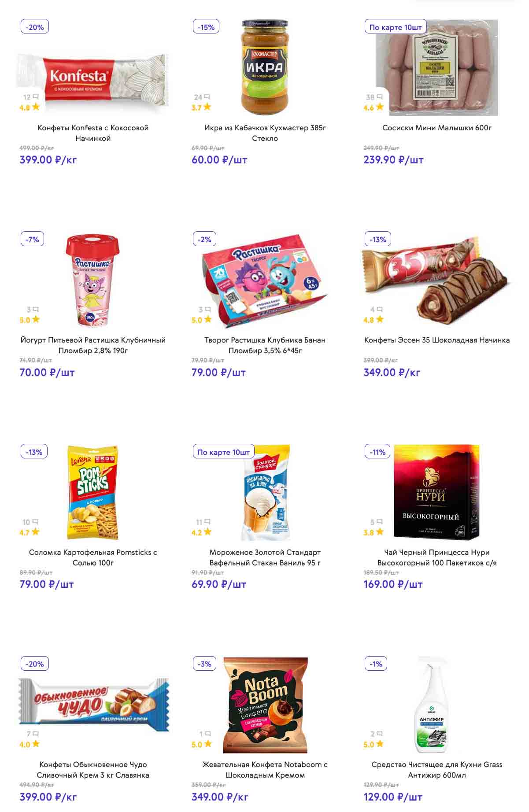
Task: Click the Принцесса Нури tea box image
Action: (436, 492)
